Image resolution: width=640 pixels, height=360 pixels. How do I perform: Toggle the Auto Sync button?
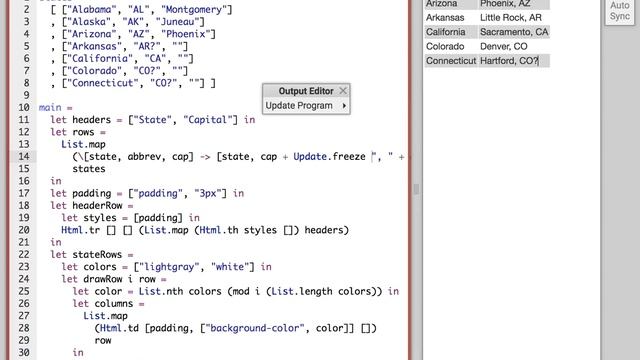tap(619, 11)
